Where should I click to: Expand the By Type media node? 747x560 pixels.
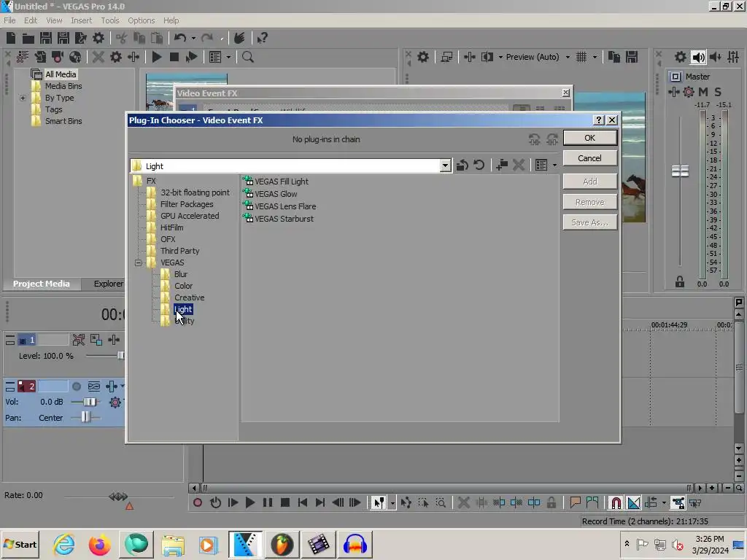tap(23, 98)
